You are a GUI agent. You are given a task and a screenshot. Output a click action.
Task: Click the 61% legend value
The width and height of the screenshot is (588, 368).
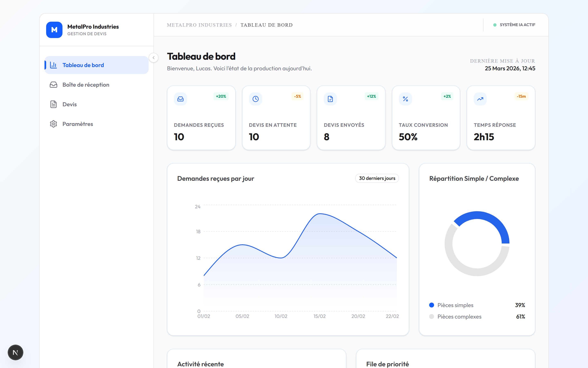click(520, 316)
